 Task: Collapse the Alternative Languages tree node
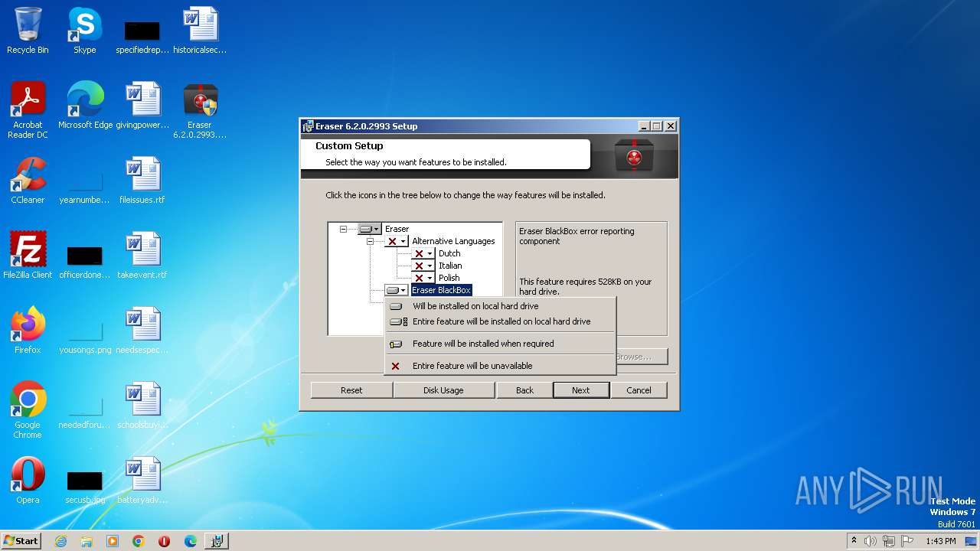tap(370, 241)
